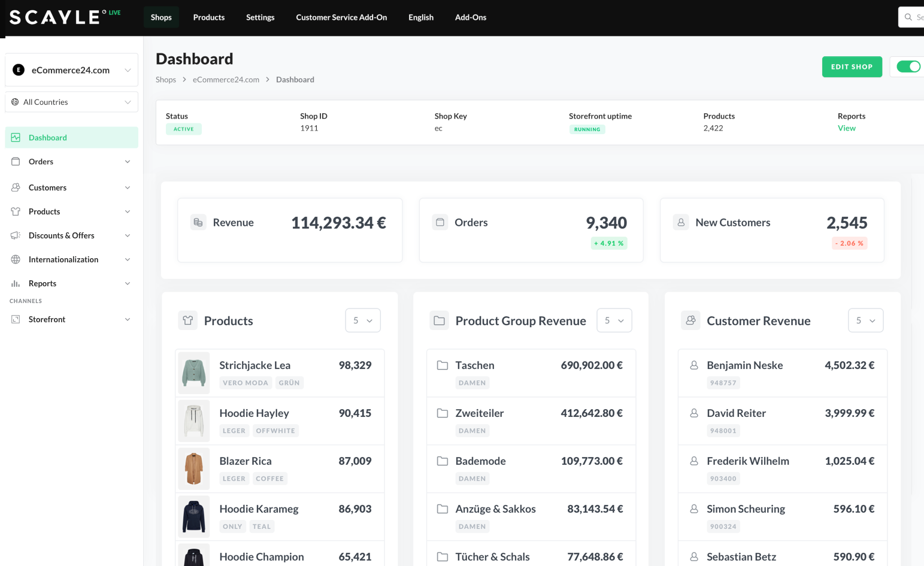Click the Internationalization globe icon
Screen dimensions: 924x566
pyautogui.click(x=16, y=259)
